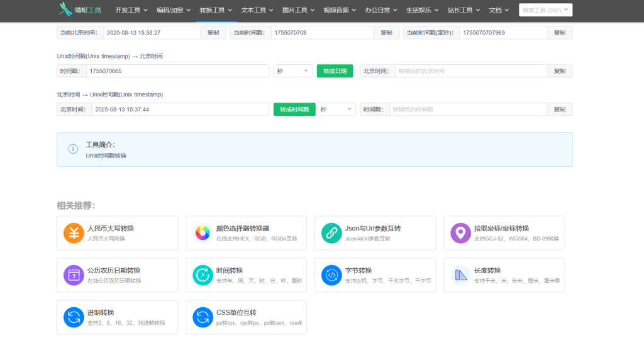Open the 颜色选择器转换器 color wheel icon
The image size is (644, 345).
[203, 233]
